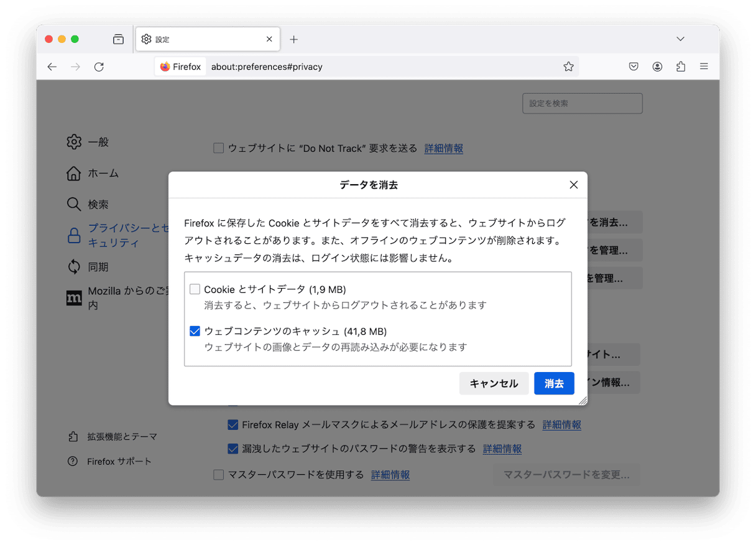Enable the Cookie とサイトデータ checkbox
756x545 pixels.
195,289
